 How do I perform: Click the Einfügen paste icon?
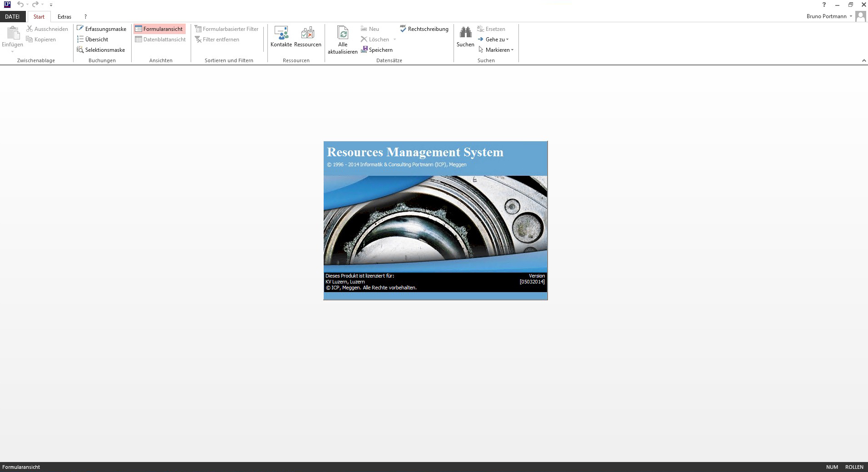(13, 33)
